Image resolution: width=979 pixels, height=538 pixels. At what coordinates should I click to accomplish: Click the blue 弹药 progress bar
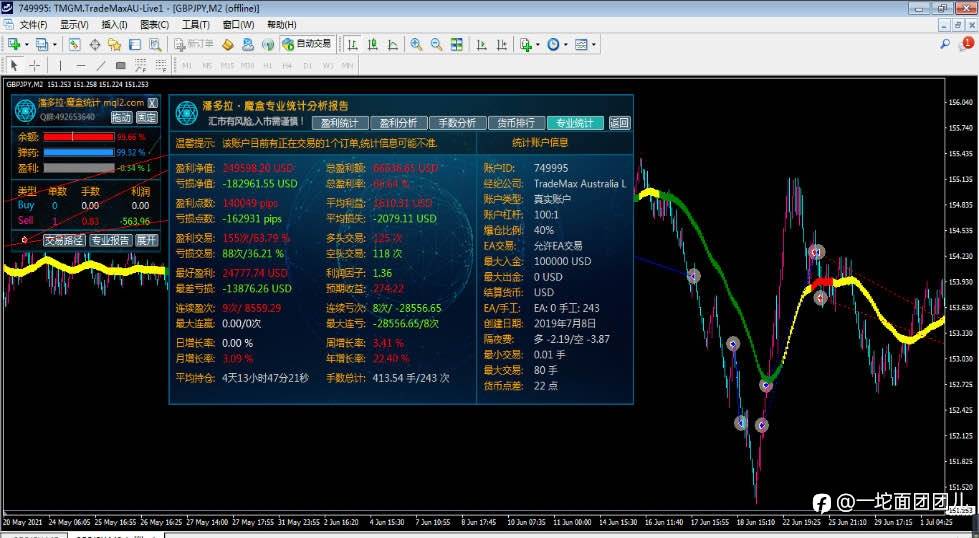79,152
